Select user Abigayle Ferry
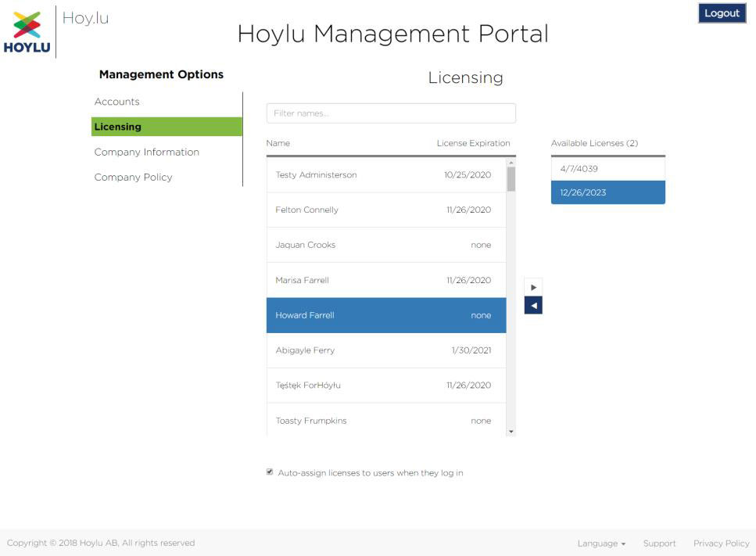 [x=386, y=350]
